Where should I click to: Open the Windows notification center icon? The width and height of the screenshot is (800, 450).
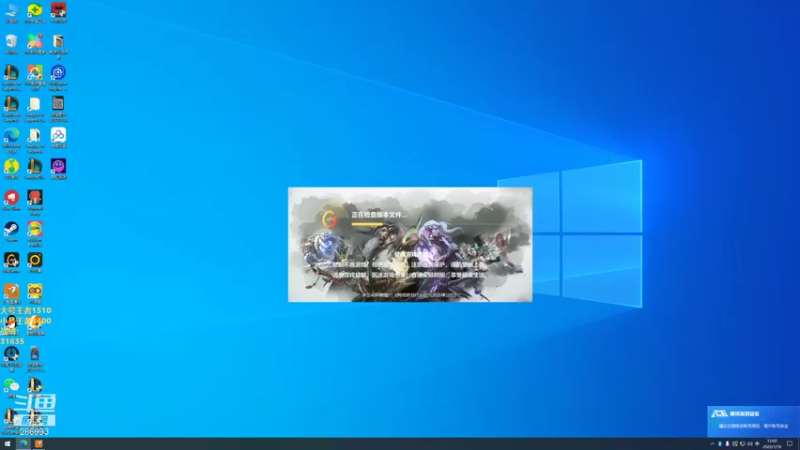coord(790,444)
